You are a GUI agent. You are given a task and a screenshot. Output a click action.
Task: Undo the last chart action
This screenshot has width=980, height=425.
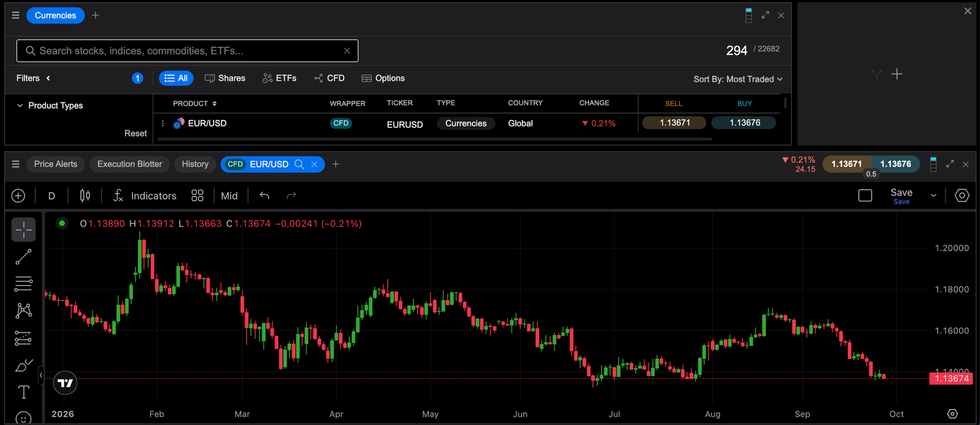(x=265, y=196)
